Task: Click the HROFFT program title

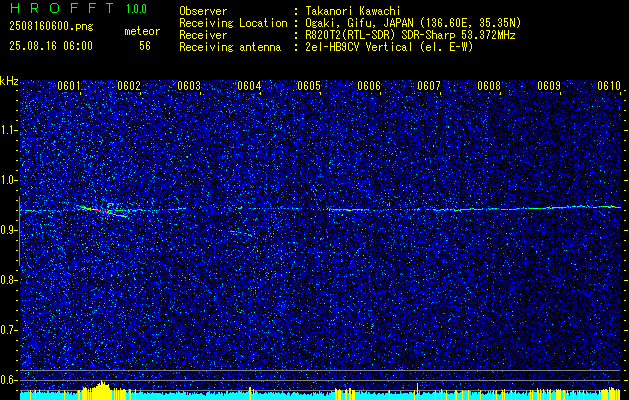Action: (x=62, y=8)
